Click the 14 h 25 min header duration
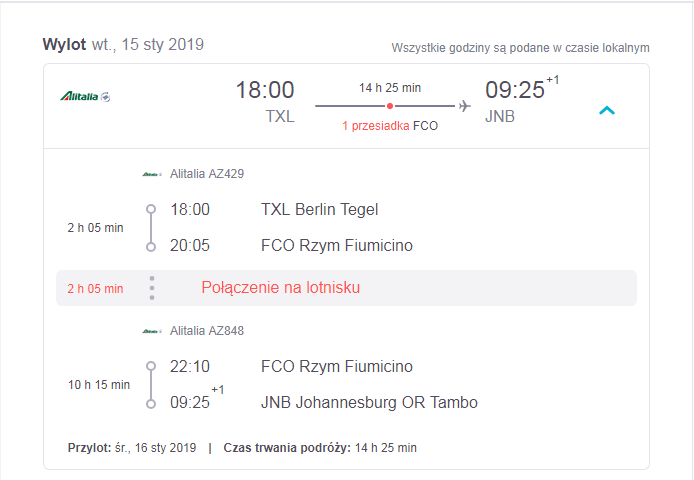Image resolution: width=694 pixels, height=480 pixels. (389, 88)
